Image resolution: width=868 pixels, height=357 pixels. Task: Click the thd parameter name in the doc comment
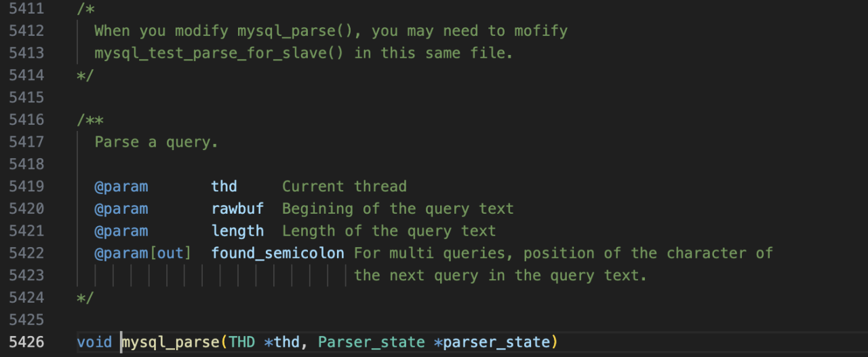coord(224,186)
